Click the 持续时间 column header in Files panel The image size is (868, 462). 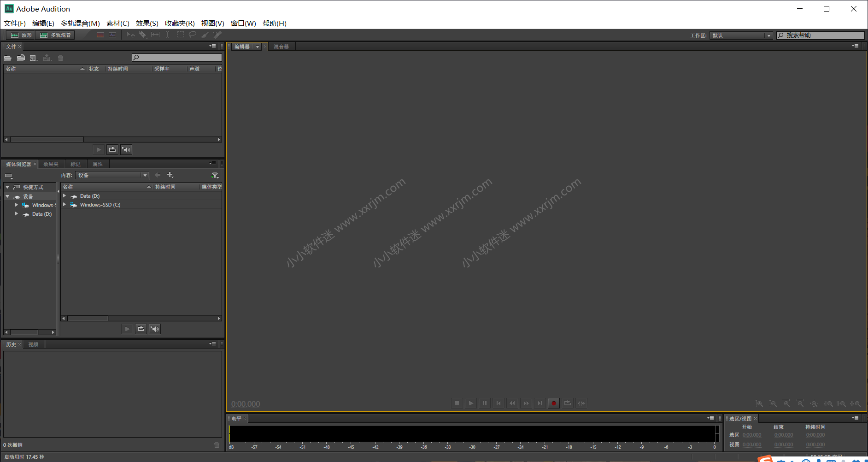click(x=129, y=69)
